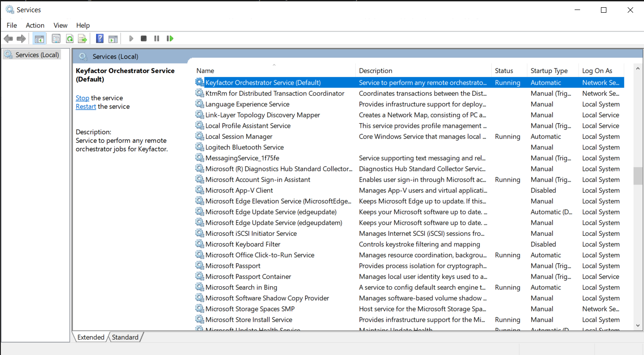Open the View menu
Image resolution: width=644 pixels, height=355 pixels.
tap(60, 25)
